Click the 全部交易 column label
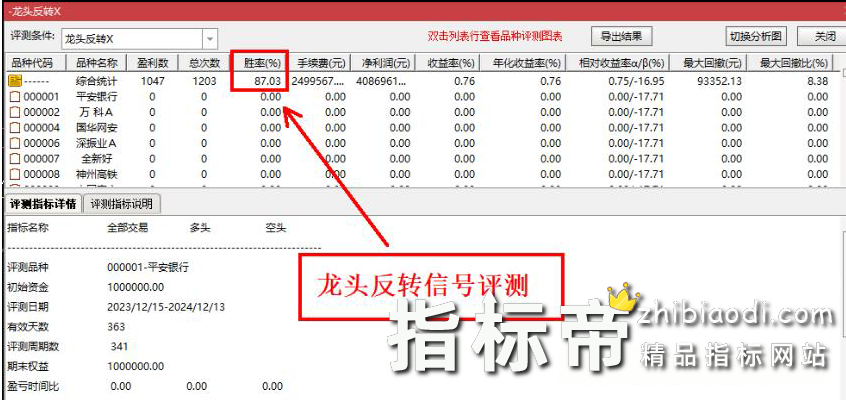This screenshot has width=846, height=400. click(128, 228)
